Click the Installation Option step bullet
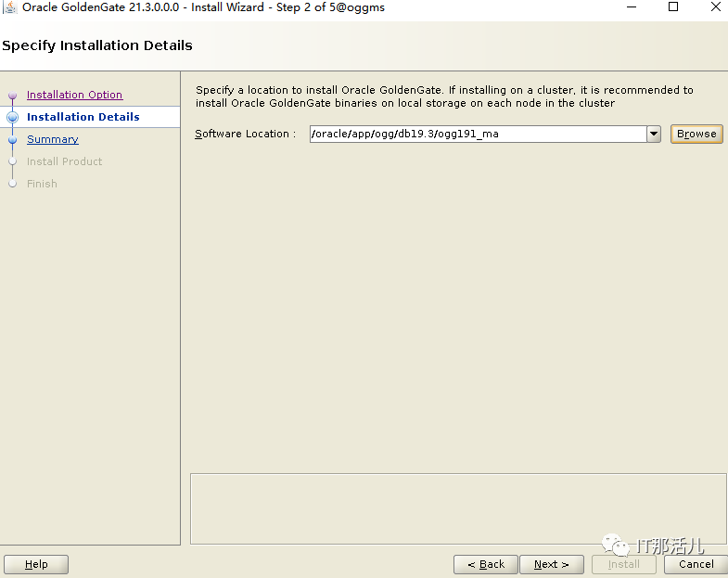The image size is (728, 578). click(13, 96)
